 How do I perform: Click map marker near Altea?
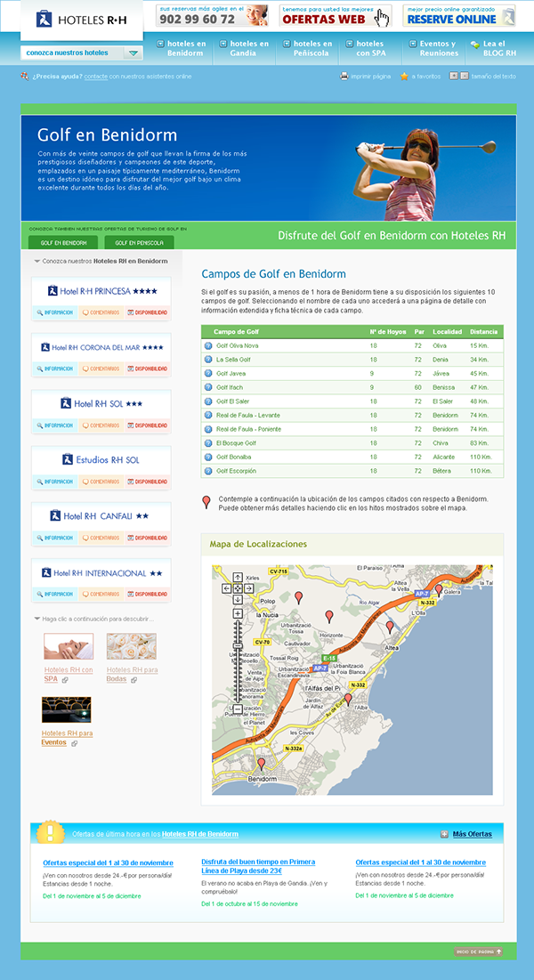pyautogui.click(x=390, y=627)
